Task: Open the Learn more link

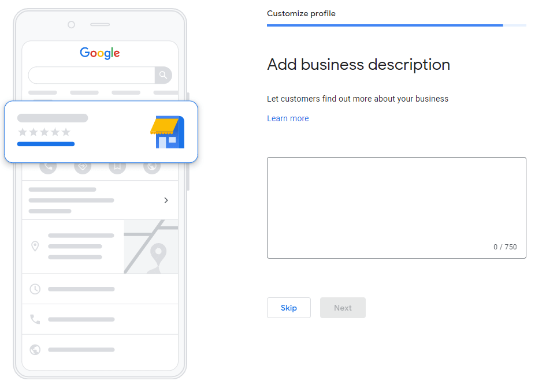Action: point(288,118)
